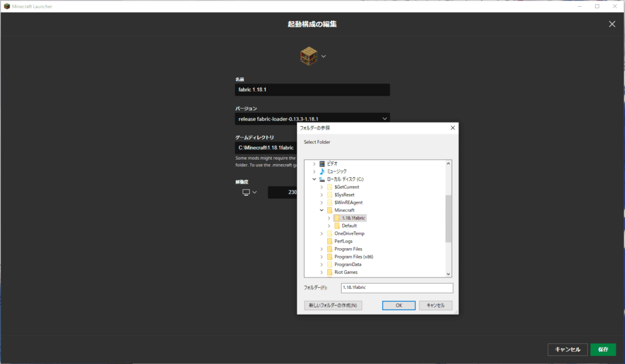This screenshot has height=364, width=625.
Task: Select the Riot Games folder label
Action: (x=346, y=273)
